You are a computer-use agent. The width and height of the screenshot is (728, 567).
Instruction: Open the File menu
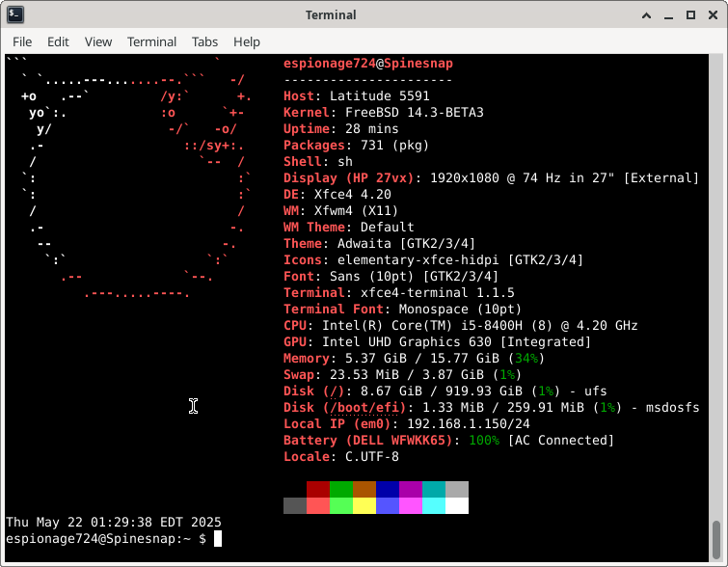[22, 41]
